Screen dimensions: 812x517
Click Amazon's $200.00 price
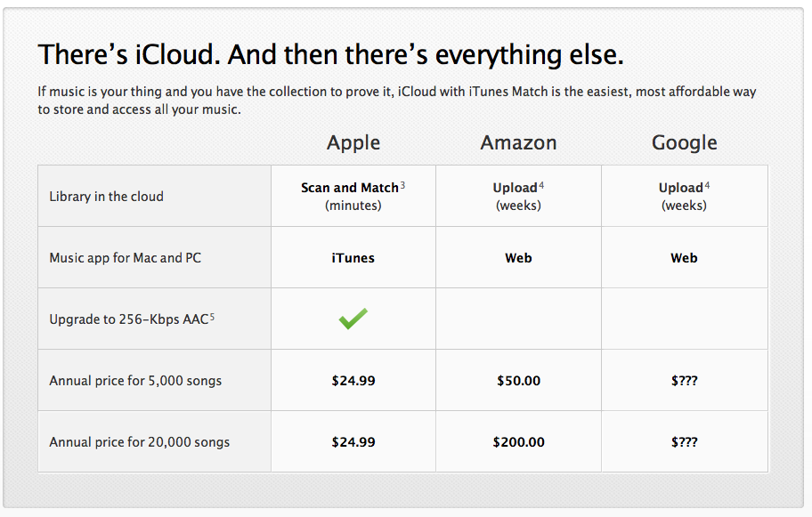coord(518,442)
